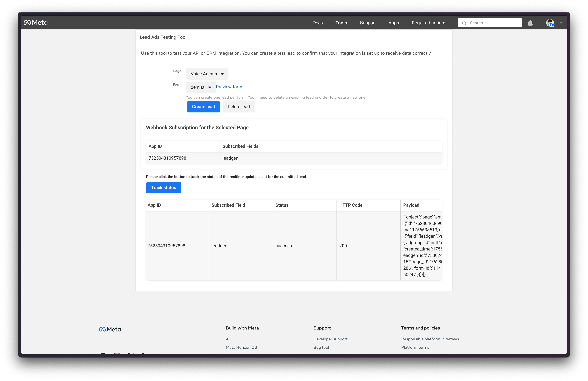Image resolution: width=588 pixels, height=381 pixels.
Task: Click Webhook Subscription for the Selected Page heading
Action: pyautogui.click(x=197, y=128)
